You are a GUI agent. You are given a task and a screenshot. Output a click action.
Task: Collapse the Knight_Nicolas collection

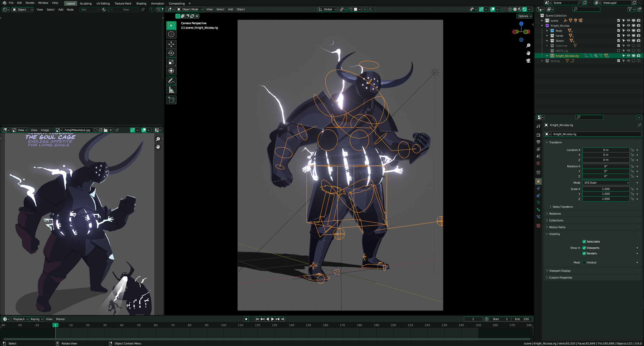tap(542, 26)
